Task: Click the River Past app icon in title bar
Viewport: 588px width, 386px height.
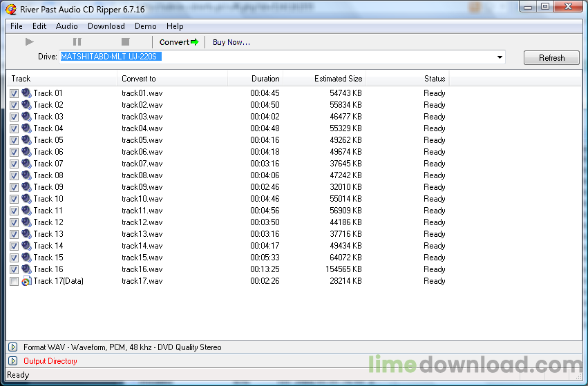Action: tap(11, 9)
